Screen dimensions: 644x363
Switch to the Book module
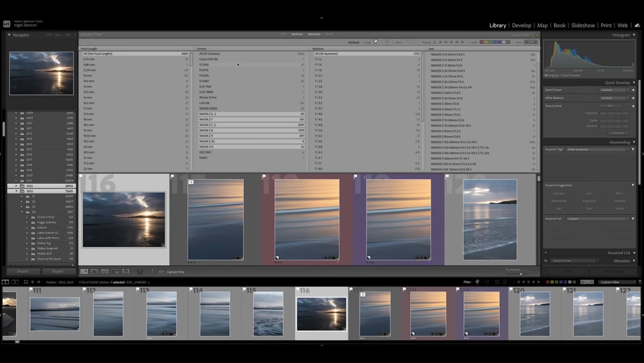click(x=560, y=25)
